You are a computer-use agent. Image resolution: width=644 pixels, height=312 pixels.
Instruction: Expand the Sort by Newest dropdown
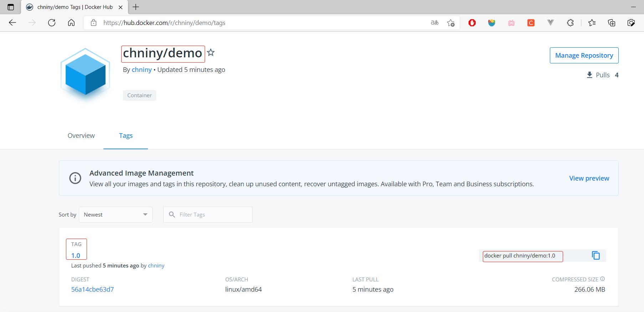click(116, 214)
